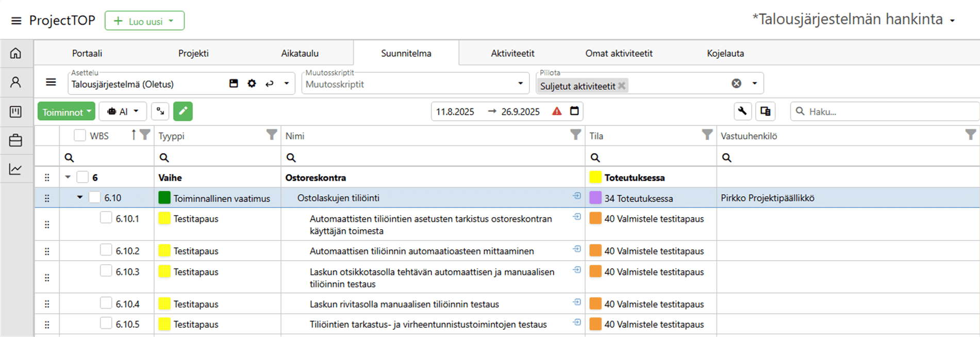This screenshot has width=980, height=337.
Task: Toggle the select-all WBS header checkbox
Action: 79,136
